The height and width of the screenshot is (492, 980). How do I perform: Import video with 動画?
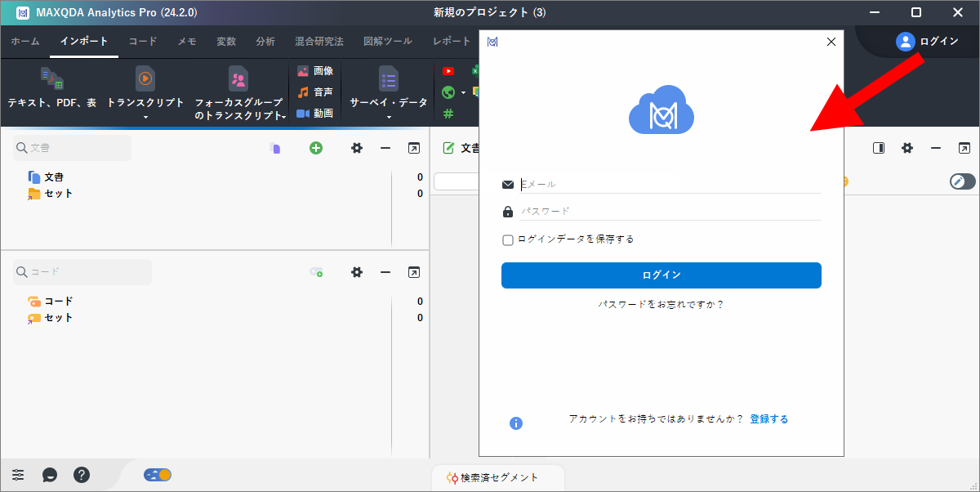coord(315,114)
